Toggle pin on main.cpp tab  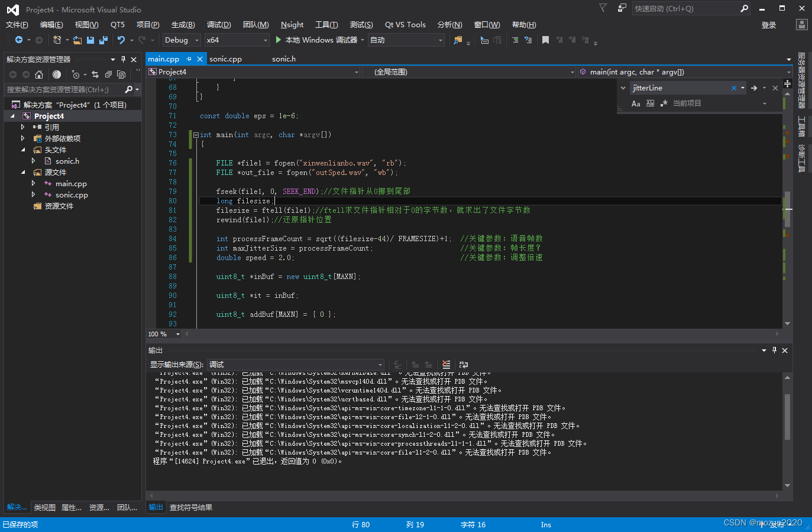[189, 59]
